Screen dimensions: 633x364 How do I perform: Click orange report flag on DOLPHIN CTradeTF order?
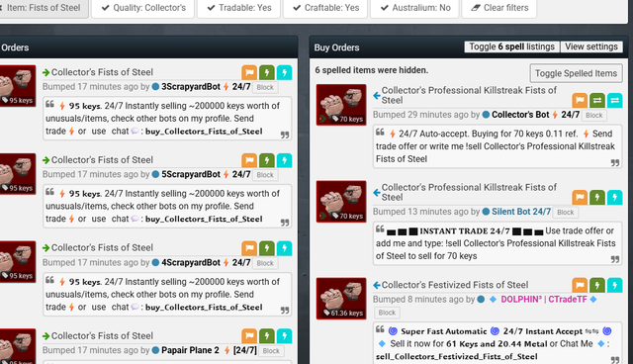point(580,285)
